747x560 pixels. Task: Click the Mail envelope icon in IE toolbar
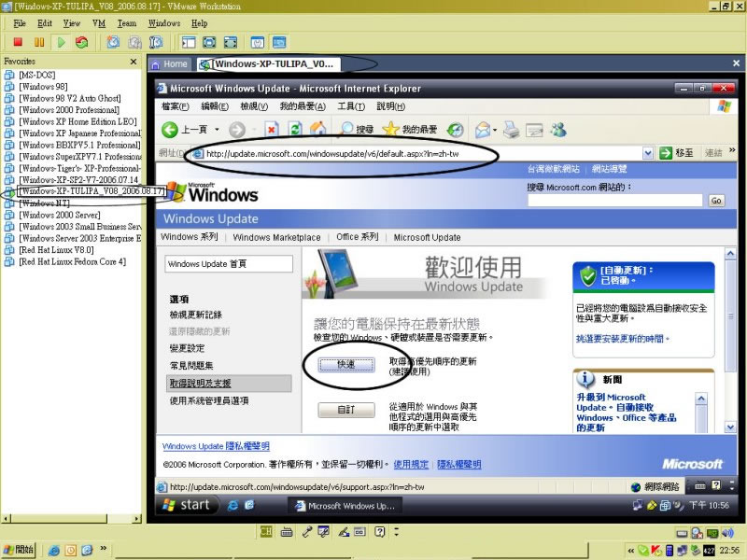click(483, 130)
